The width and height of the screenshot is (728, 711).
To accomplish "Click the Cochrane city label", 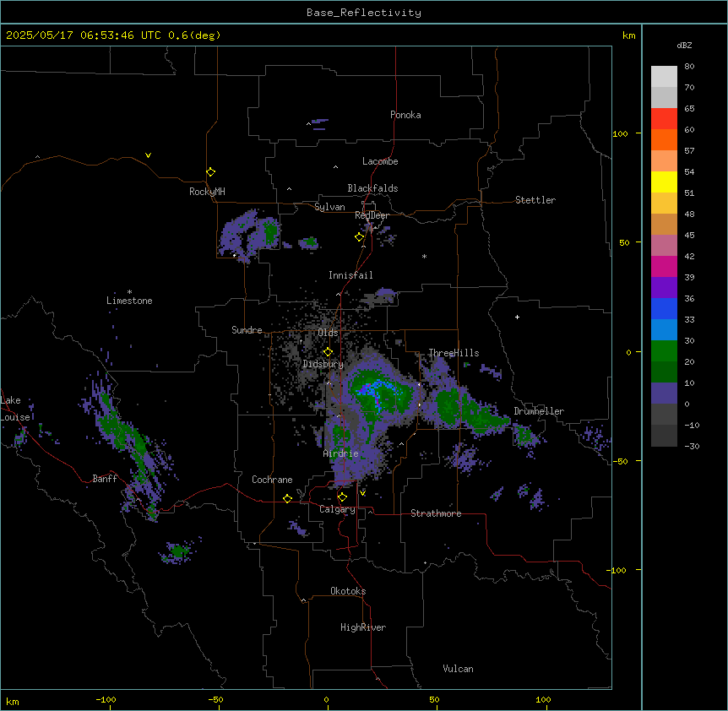I will 272,480.
